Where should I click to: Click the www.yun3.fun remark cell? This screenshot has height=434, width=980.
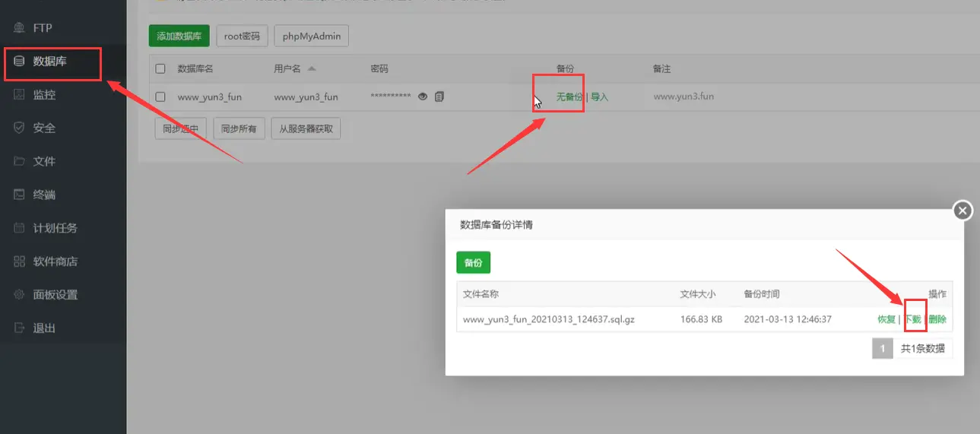683,97
